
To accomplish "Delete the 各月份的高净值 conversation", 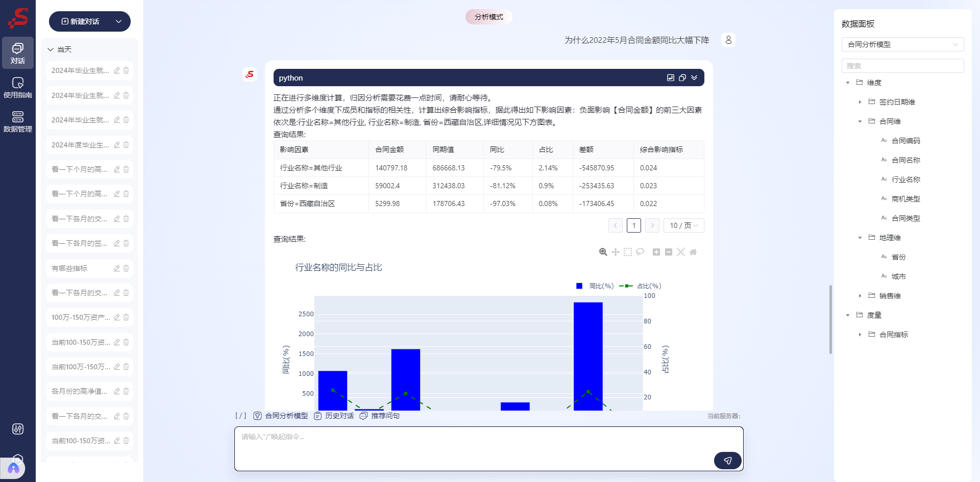I will click(126, 391).
